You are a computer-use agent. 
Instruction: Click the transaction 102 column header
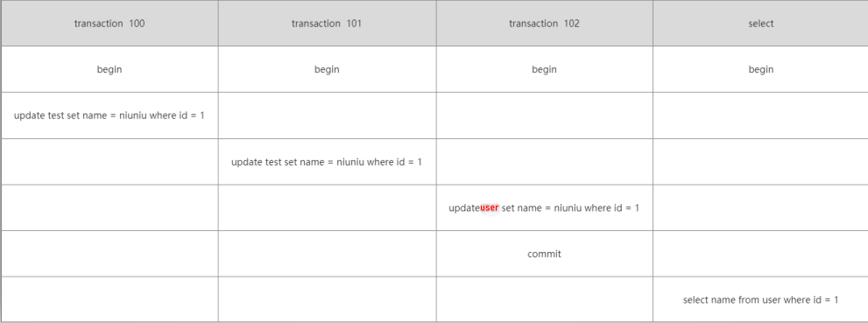click(544, 24)
